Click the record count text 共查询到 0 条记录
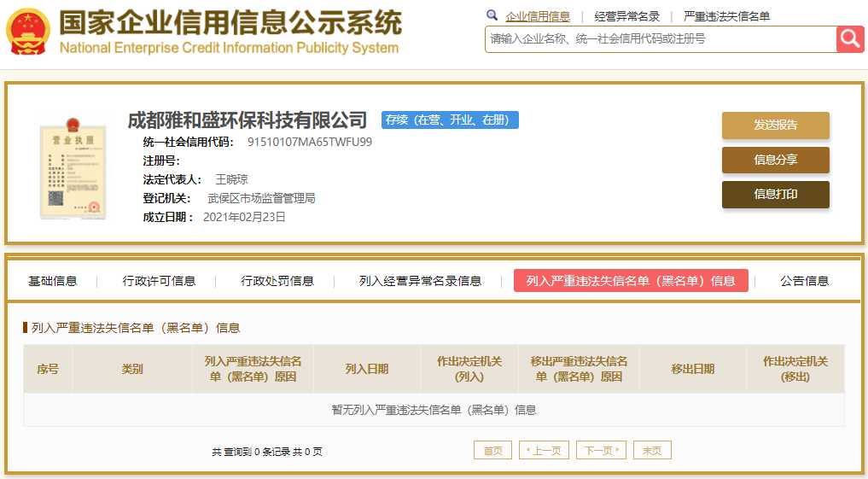This screenshot has width=868, height=479. 251,452
